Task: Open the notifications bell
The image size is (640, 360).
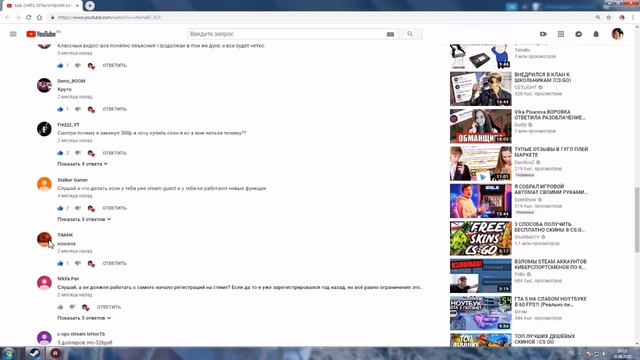Action: (596, 34)
